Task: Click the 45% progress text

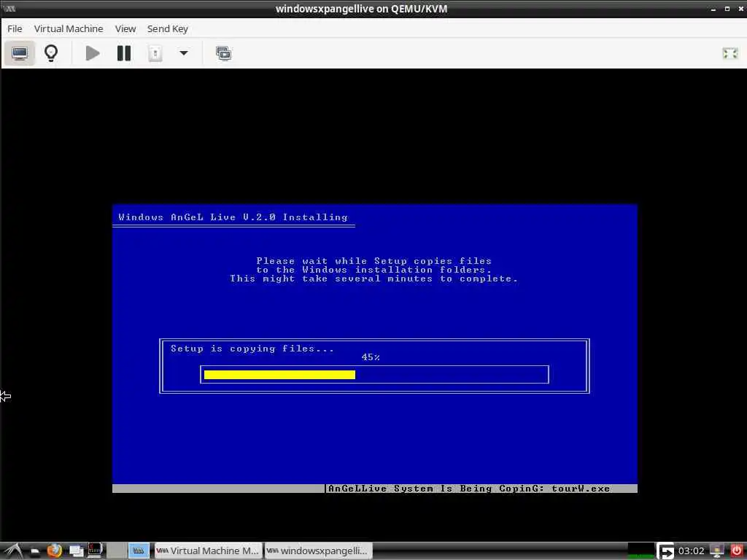Action: tap(371, 357)
